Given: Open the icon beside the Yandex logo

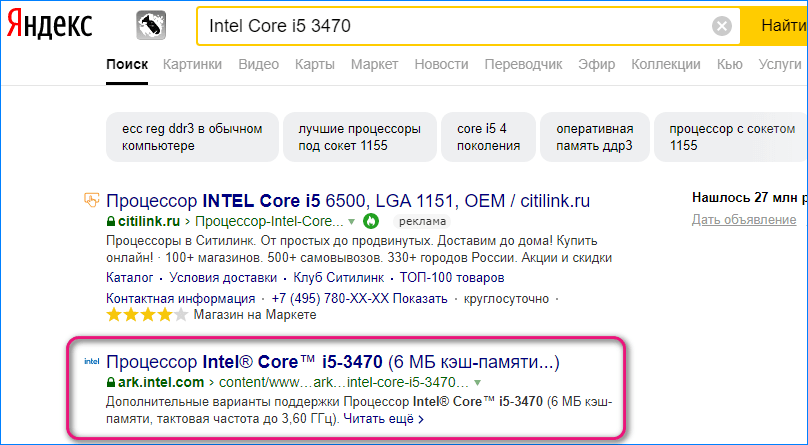Looking at the screenshot, I should 151,25.
